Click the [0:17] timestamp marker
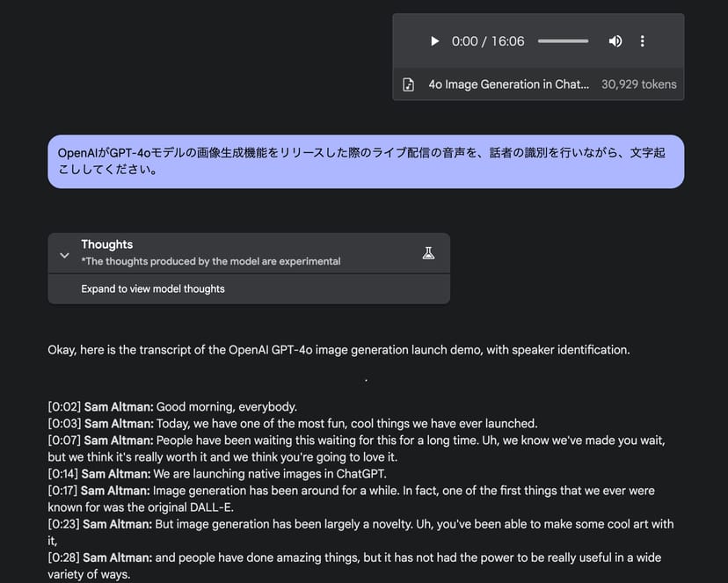The width and height of the screenshot is (728, 583). pyautogui.click(x=64, y=490)
